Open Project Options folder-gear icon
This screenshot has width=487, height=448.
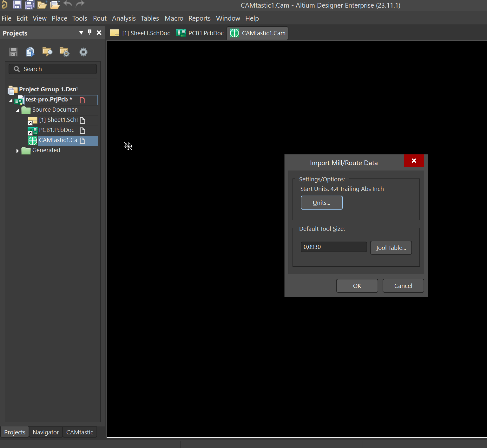point(64,52)
